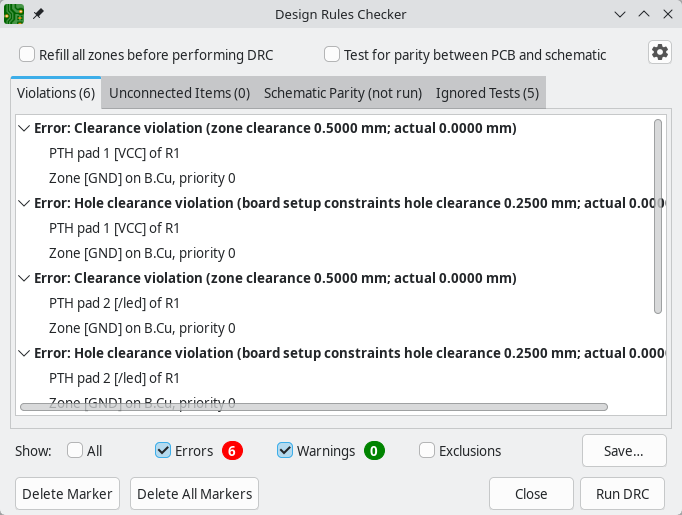The width and height of the screenshot is (682, 515).
Task: Maximize the Design Rules Checker window
Action: pyautogui.click(x=643, y=15)
